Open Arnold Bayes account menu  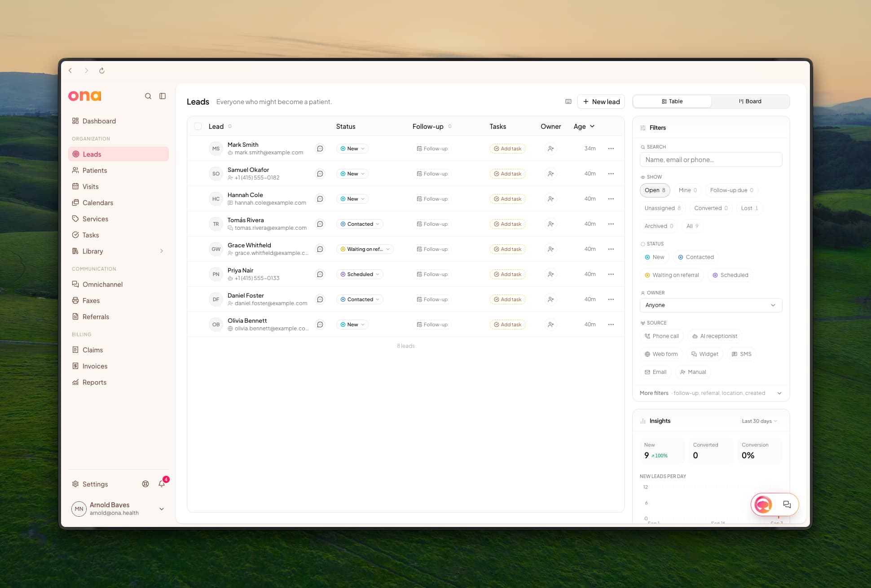[119, 509]
